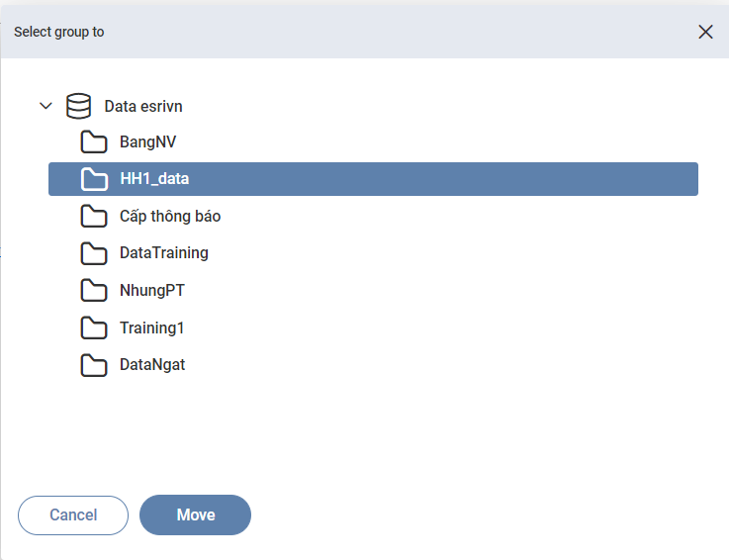Close the Select group to dialog
Image resolution: width=729 pixels, height=560 pixels.
tap(705, 32)
